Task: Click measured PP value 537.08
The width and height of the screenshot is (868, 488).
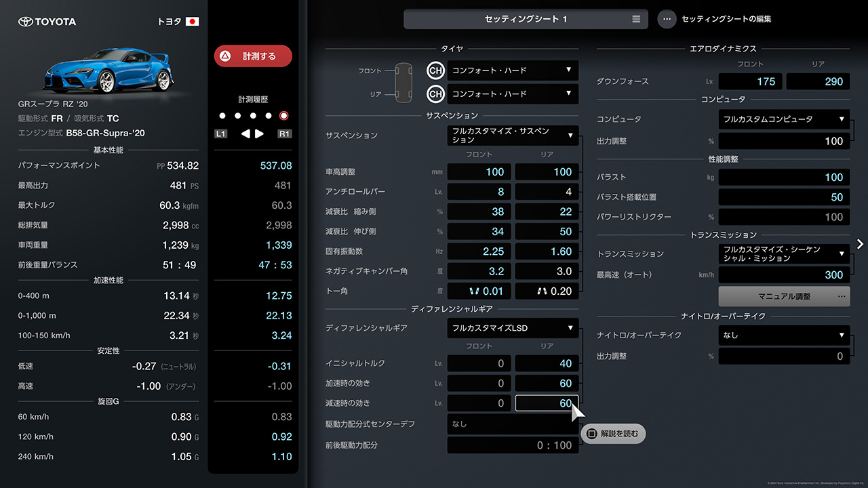Action: pyautogui.click(x=276, y=165)
